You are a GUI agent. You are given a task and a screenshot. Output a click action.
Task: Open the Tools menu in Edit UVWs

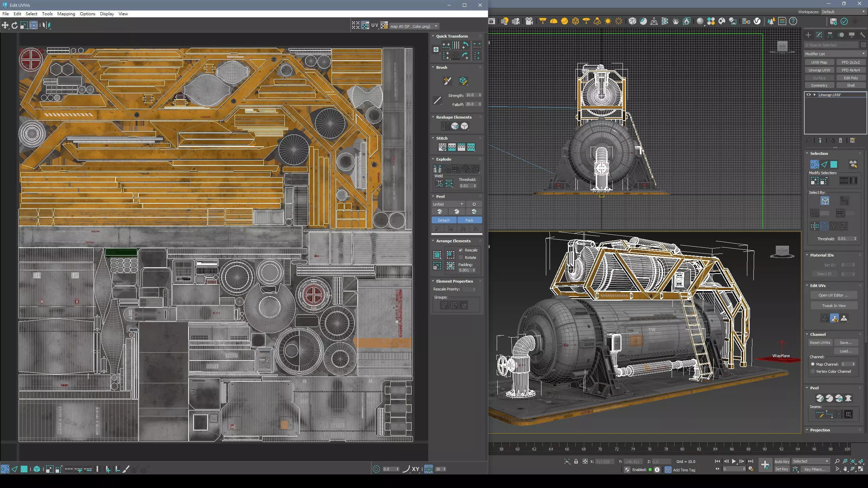click(47, 14)
